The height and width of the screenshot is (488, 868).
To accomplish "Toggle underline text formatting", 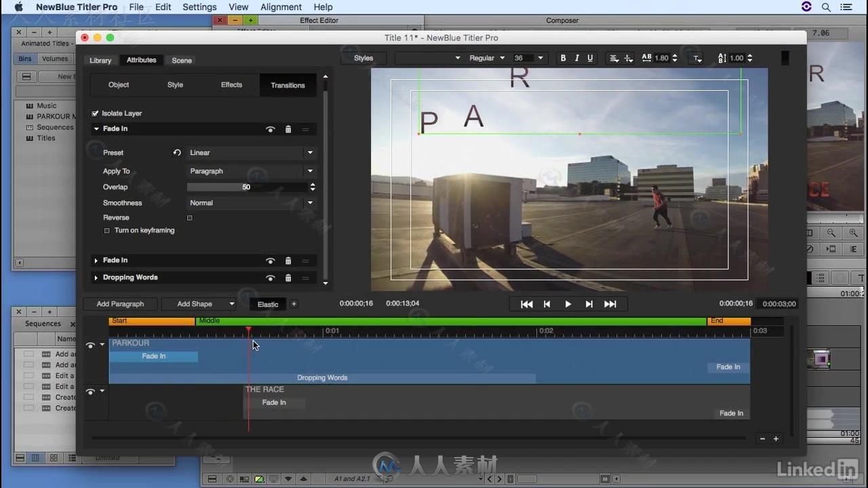I will coord(590,58).
